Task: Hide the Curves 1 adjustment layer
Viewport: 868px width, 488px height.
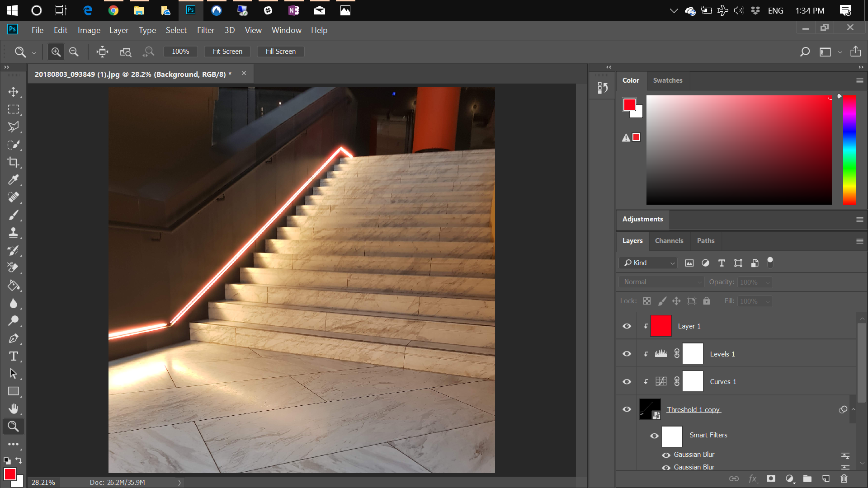Action: 627,381
